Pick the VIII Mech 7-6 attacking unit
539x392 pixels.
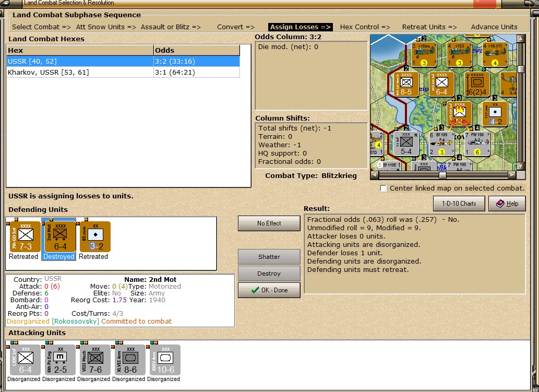[95, 360]
